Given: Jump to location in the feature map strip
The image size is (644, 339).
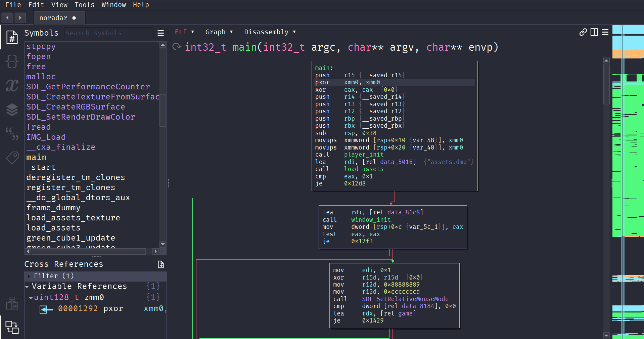Looking at the screenshot, I should (x=628, y=182).
